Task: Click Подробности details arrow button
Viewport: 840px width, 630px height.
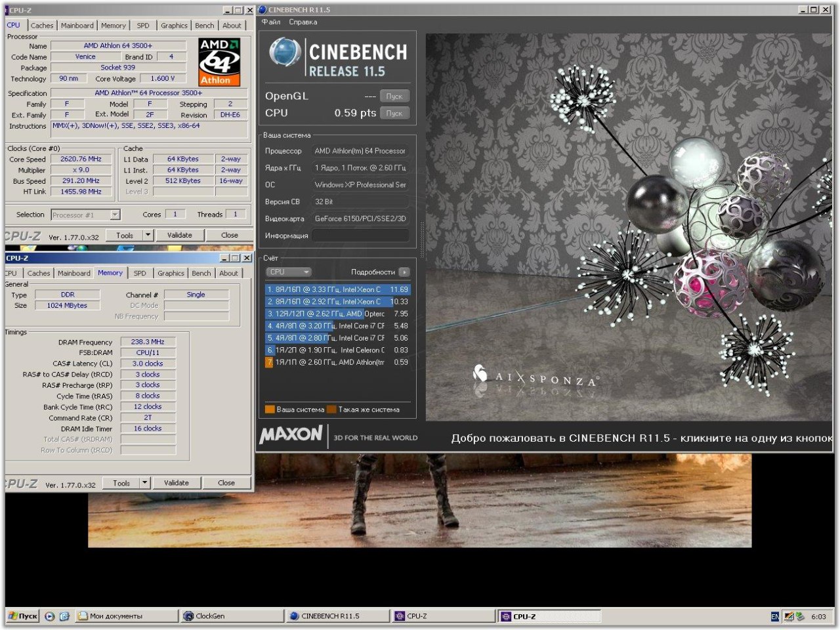Action: point(404,272)
